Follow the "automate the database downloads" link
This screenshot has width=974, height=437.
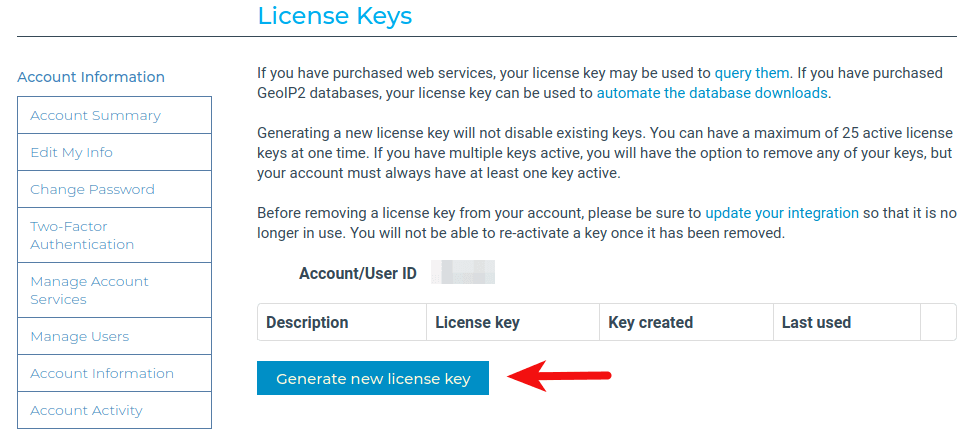click(712, 93)
